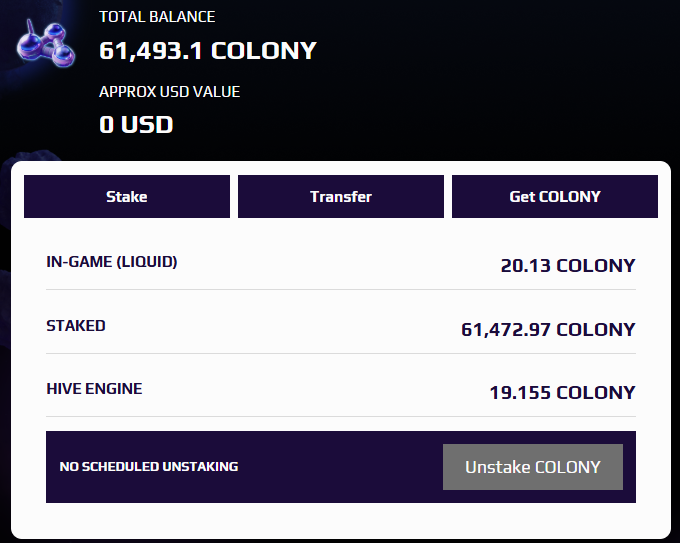
Task: Click the Approx USD Value label
Action: click(170, 92)
